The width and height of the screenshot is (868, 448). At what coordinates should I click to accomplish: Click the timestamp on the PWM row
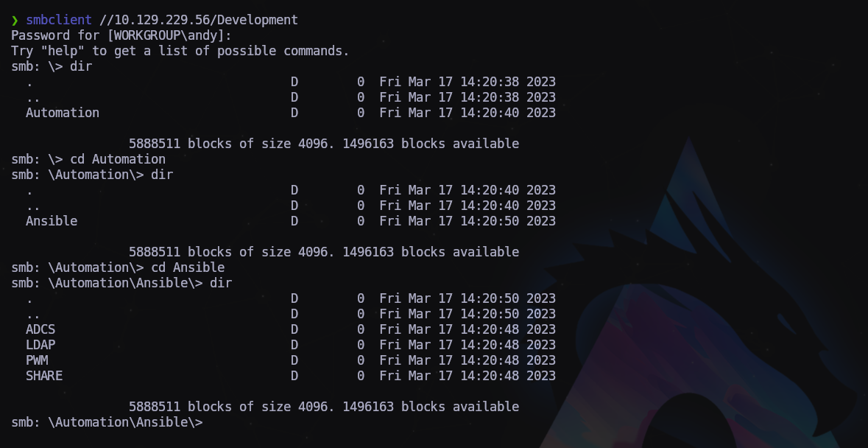click(467, 360)
